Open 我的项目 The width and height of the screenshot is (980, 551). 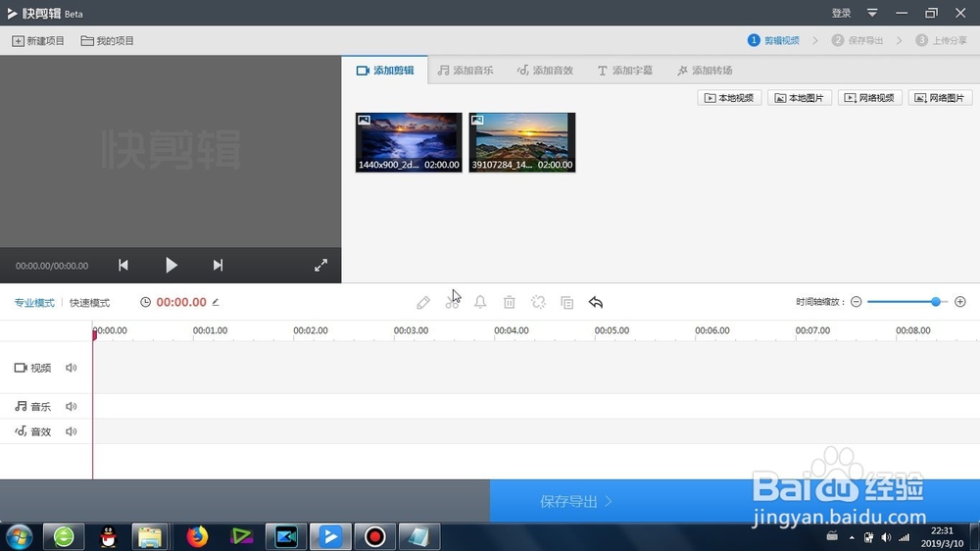(108, 40)
